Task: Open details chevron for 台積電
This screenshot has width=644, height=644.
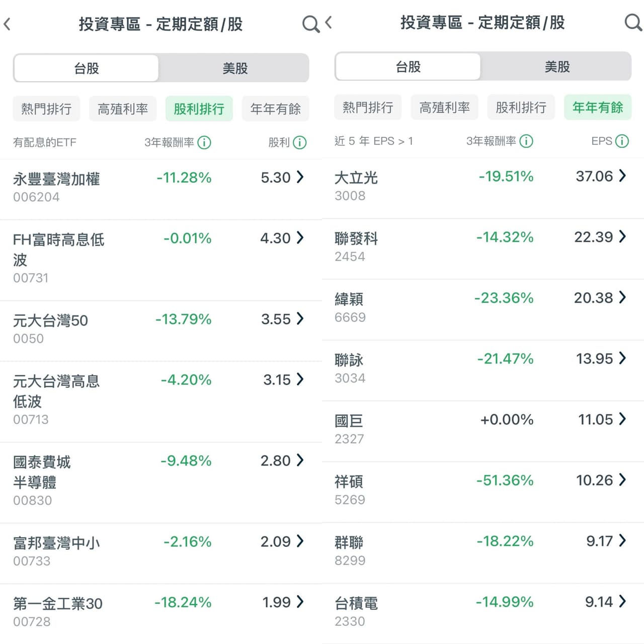Action: click(x=622, y=602)
